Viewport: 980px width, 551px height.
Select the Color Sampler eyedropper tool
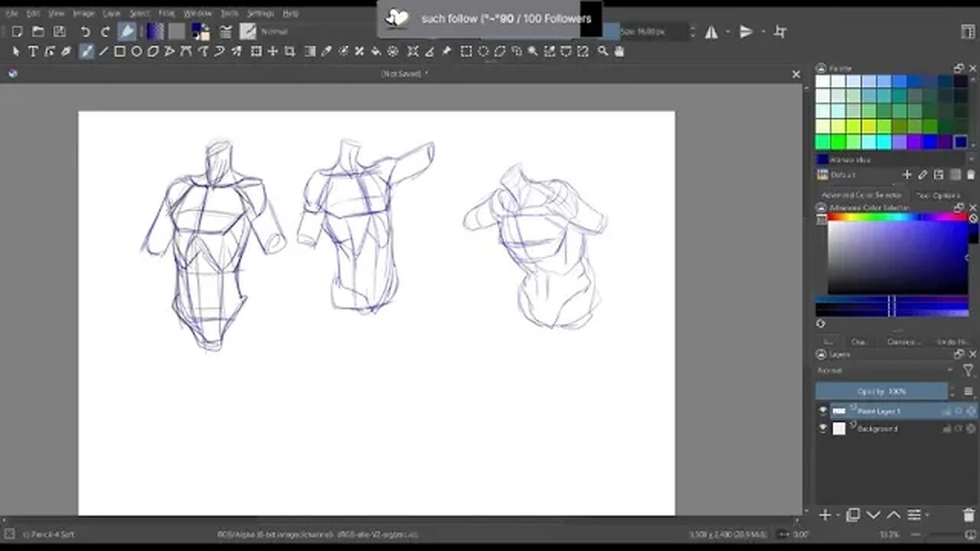pyautogui.click(x=327, y=51)
